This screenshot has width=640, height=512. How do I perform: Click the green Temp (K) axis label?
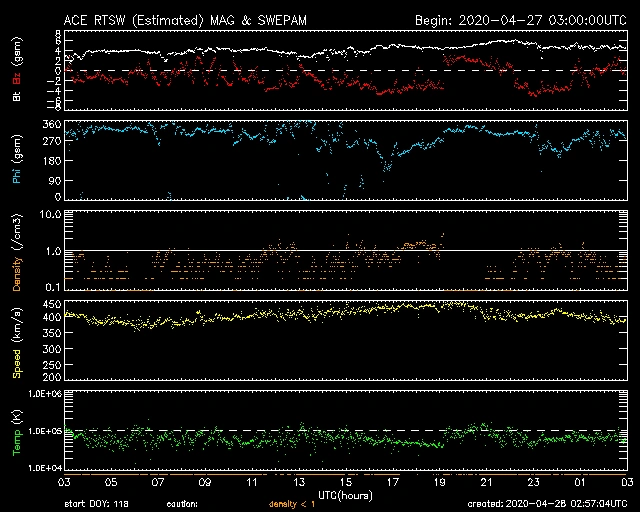point(17,430)
